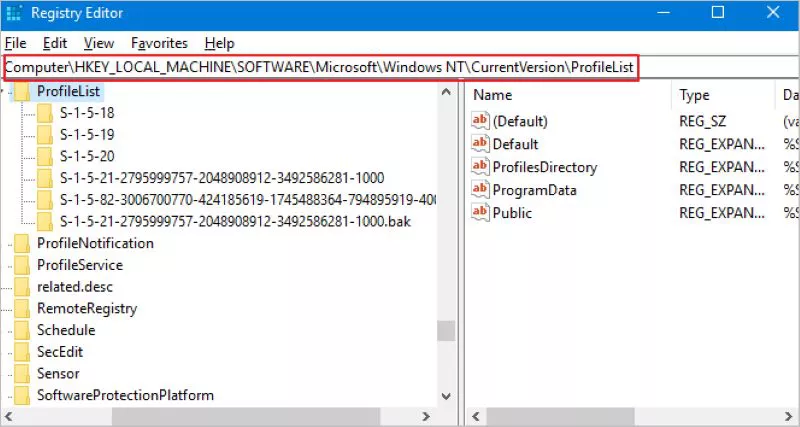This screenshot has height=427, width=800.
Task: Select the Default registry value
Action: click(515, 144)
